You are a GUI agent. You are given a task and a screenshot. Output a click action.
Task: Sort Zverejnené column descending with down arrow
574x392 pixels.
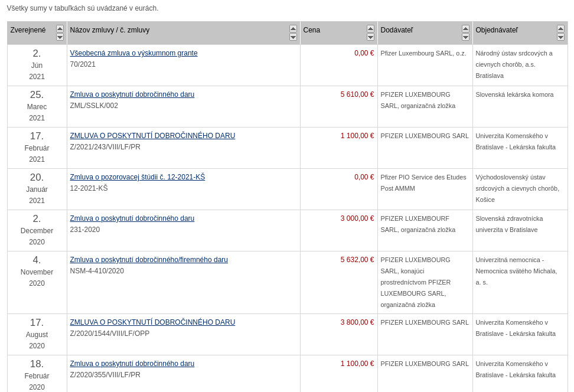coord(60,37)
